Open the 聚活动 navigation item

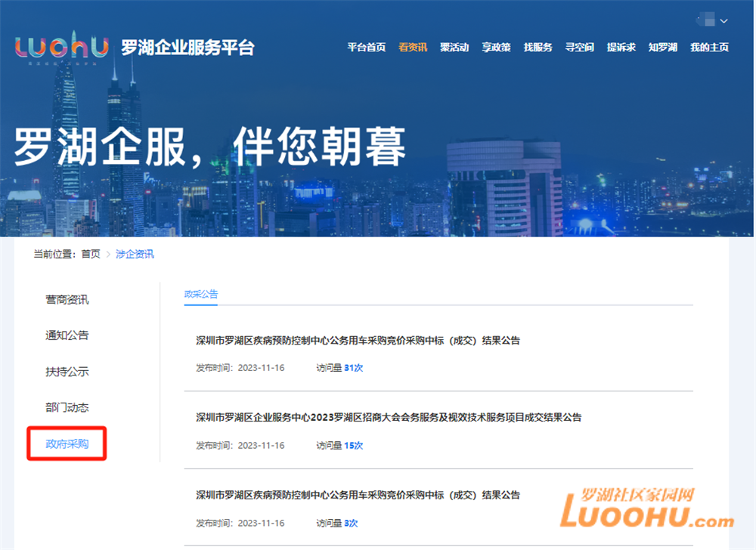[454, 47]
